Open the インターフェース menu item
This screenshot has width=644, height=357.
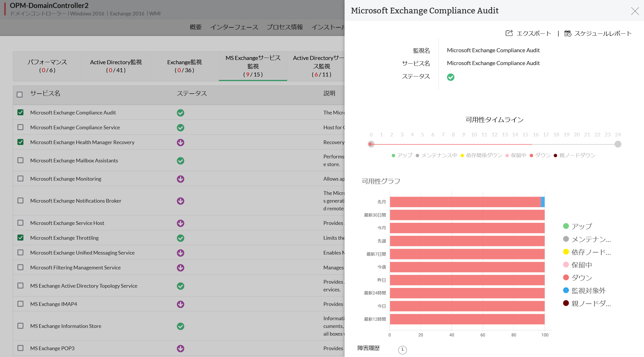coord(234,27)
